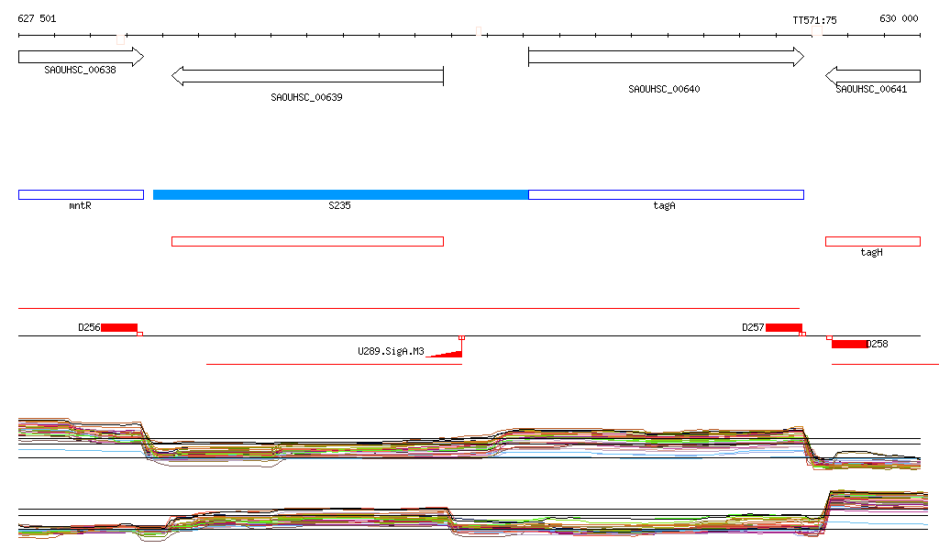The width and height of the screenshot is (939, 560).
Task: Select the SAOUHSC_00639 gene arrow
Action: pos(307,76)
